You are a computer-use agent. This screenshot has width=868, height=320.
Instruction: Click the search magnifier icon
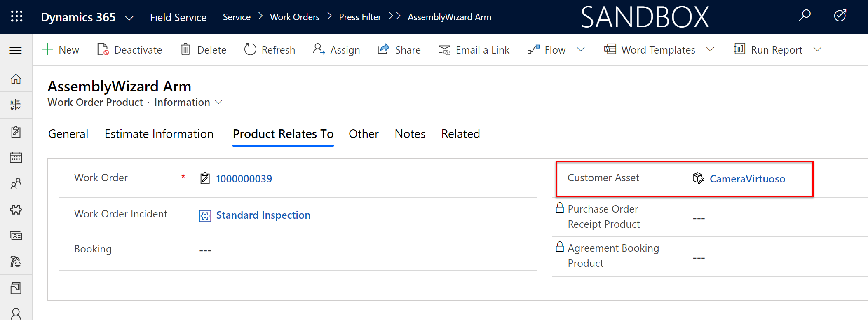[x=804, y=16]
